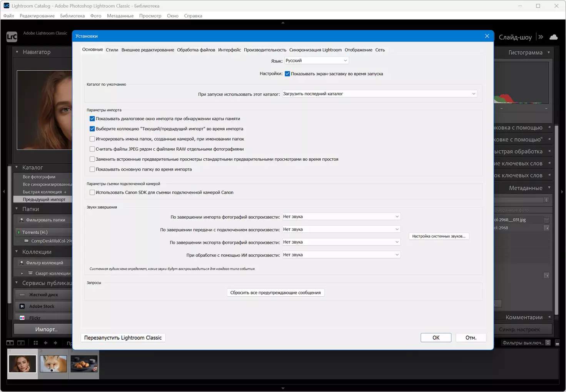Select the pastries photo filmstrip thumbnail
The image size is (566, 392).
tap(84, 364)
